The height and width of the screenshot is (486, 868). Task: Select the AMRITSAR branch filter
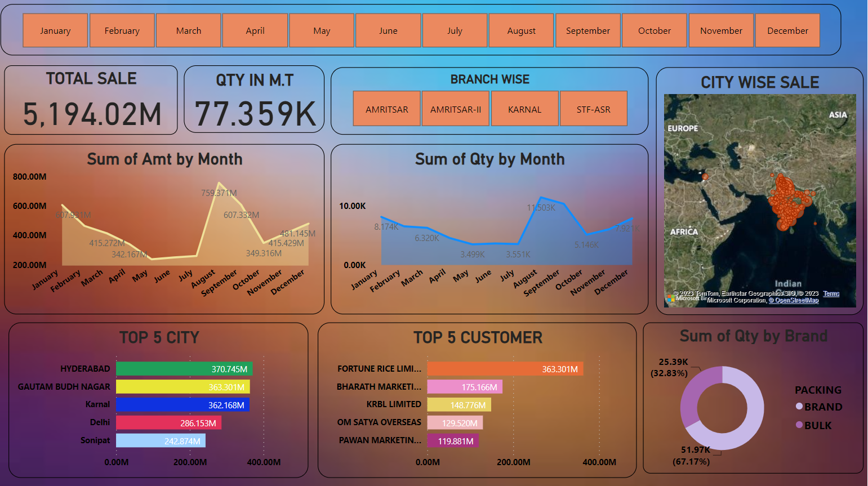[x=386, y=109]
